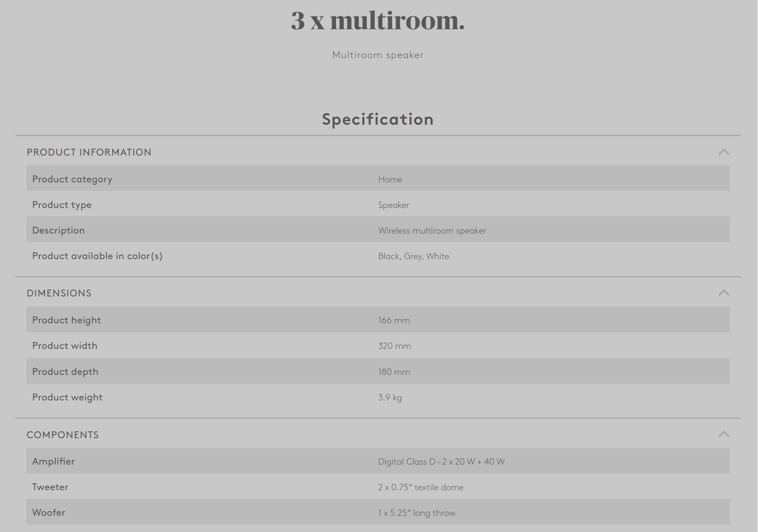Select the Product category row

click(378, 178)
